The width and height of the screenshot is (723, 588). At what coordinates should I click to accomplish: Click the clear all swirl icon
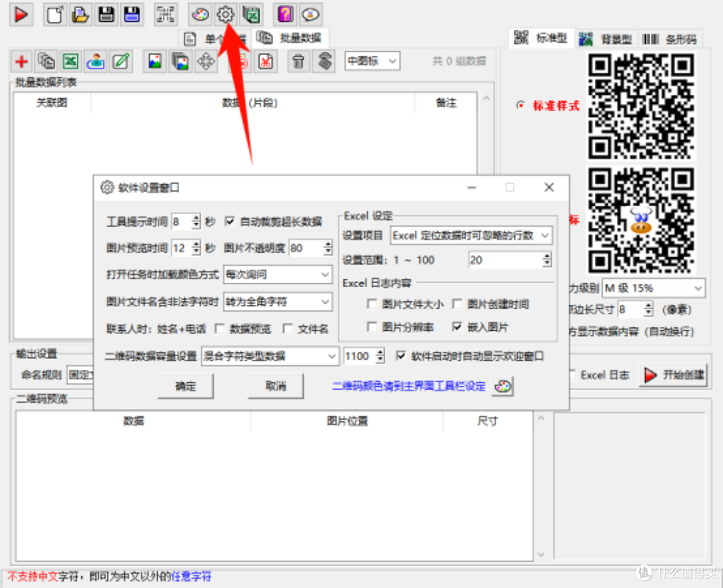325,62
